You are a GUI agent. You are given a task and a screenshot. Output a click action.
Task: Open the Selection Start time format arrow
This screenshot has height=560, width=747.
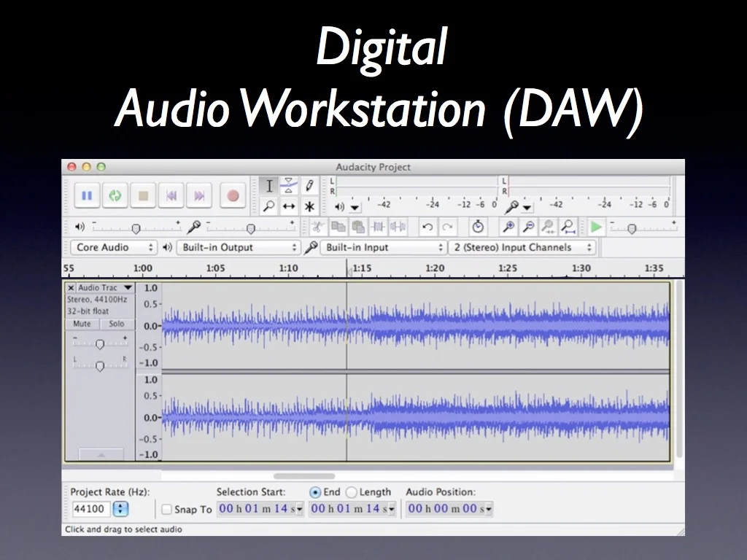pyautogui.click(x=300, y=509)
